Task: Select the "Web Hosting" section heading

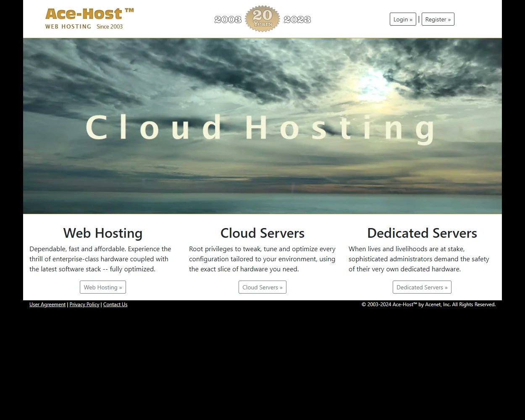Action: click(x=102, y=233)
